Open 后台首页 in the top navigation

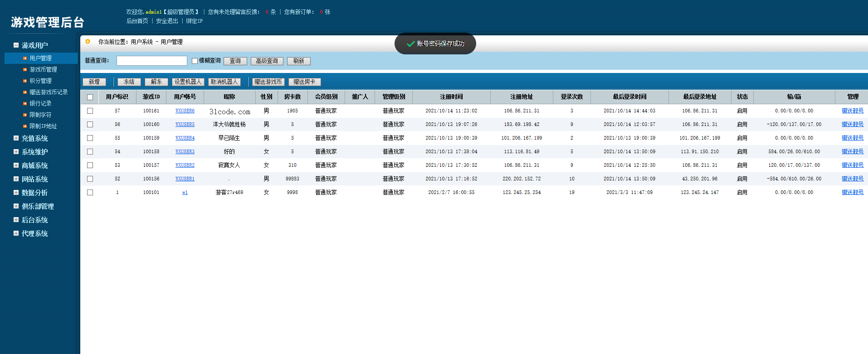click(137, 21)
